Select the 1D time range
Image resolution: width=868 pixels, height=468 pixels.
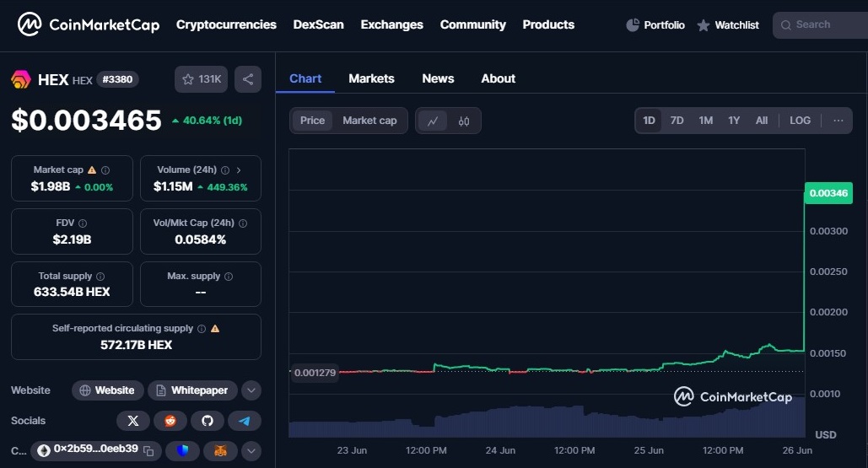click(x=649, y=121)
